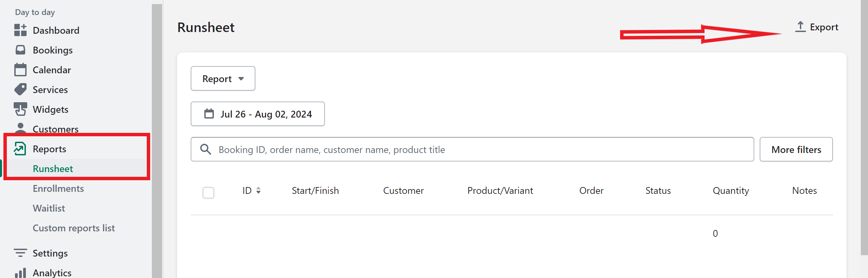This screenshot has height=278, width=868.
Task: Click the Widgets pointer icon
Action: pyautogui.click(x=20, y=109)
